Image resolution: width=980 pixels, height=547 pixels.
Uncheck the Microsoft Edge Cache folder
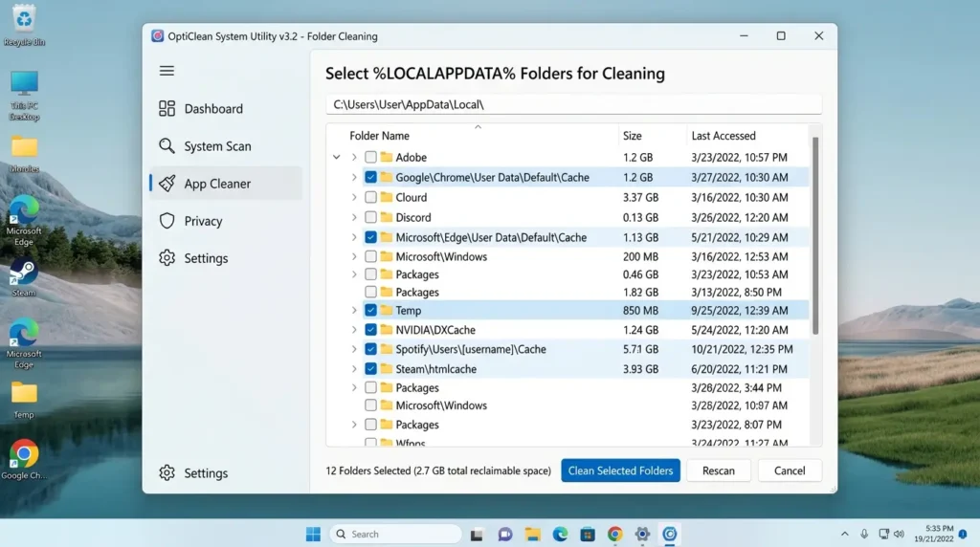[x=370, y=237]
